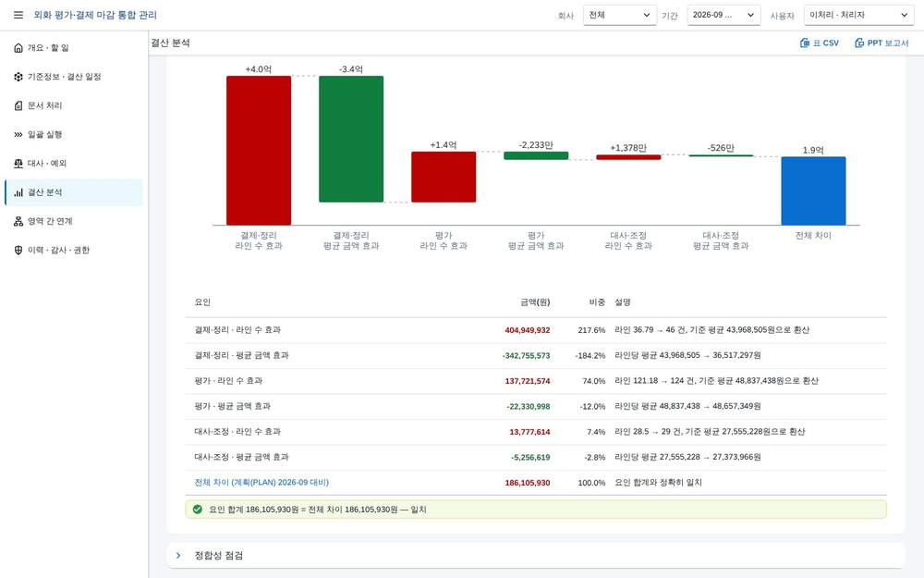This screenshot has width=924, height=578.
Task: Click the 요인 합계 186,105,930원 match banner text
Action: pyautogui.click(x=318, y=509)
